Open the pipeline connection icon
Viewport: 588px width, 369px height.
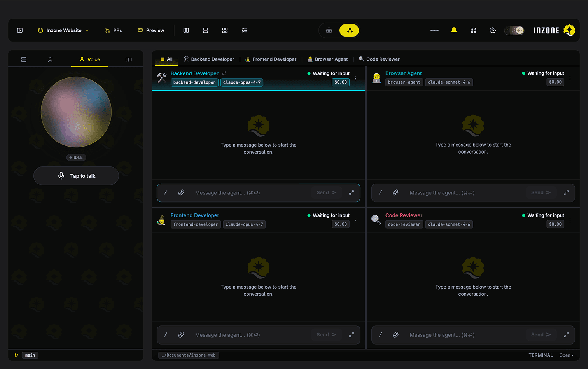coord(434,30)
